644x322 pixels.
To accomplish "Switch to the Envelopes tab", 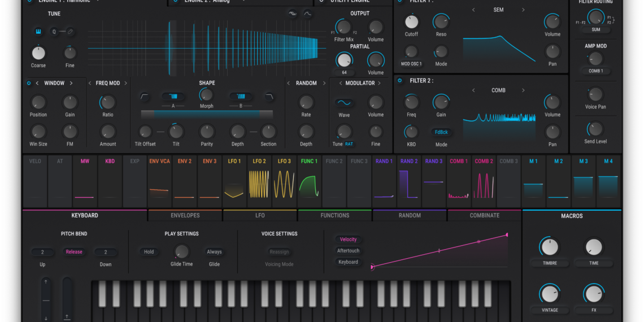I will coord(185,215).
